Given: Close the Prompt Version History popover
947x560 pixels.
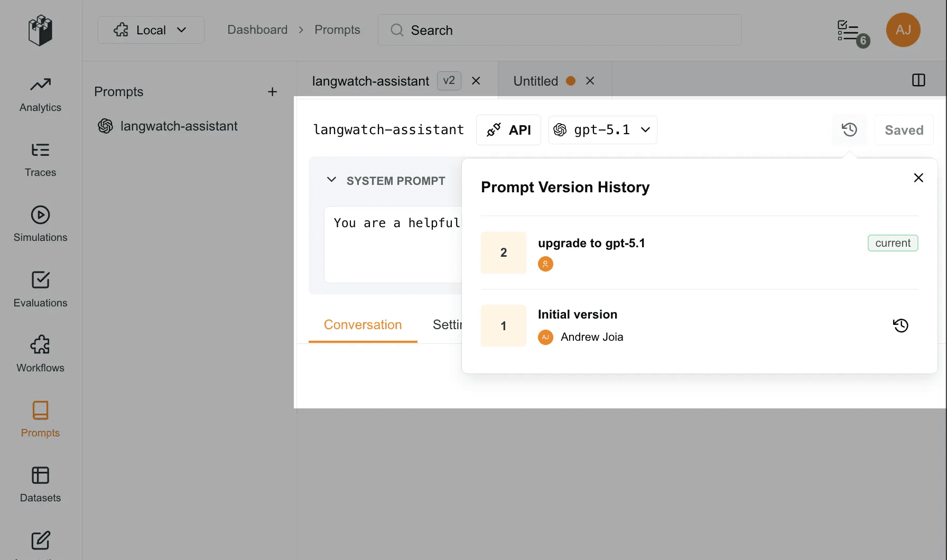Looking at the screenshot, I should (x=918, y=178).
